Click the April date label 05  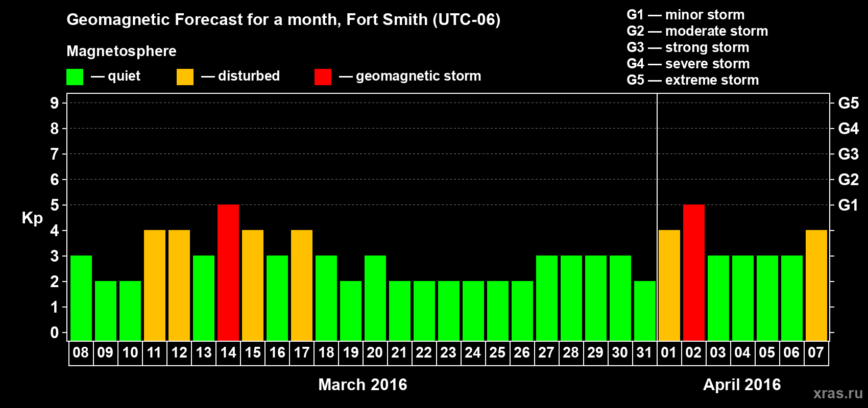click(x=767, y=353)
